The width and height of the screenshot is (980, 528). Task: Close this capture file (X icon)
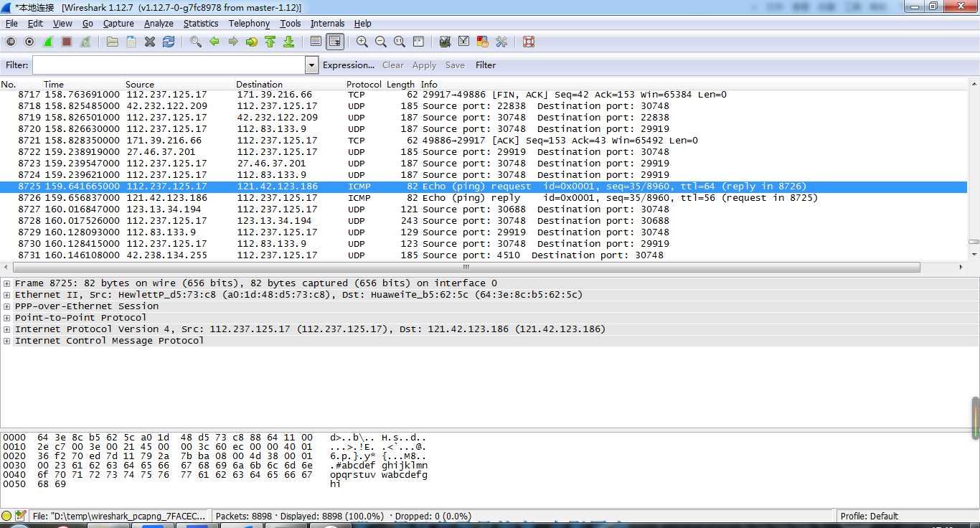150,42
